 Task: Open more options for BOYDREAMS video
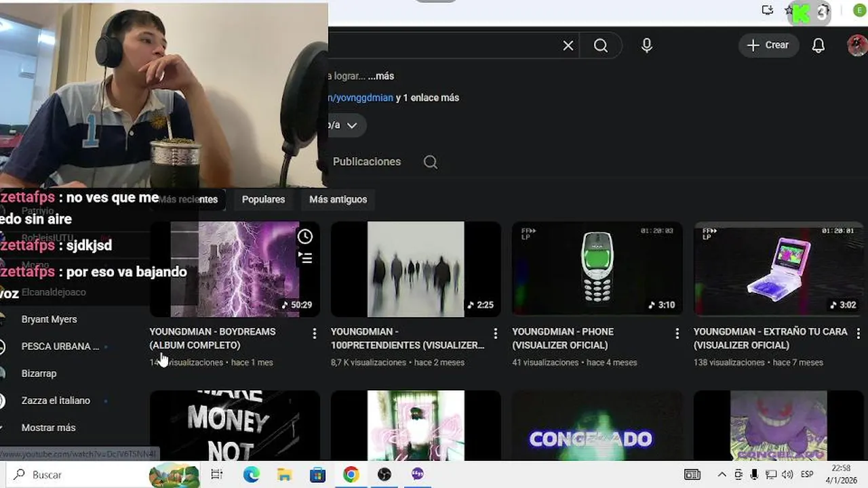tap(314, 333)
